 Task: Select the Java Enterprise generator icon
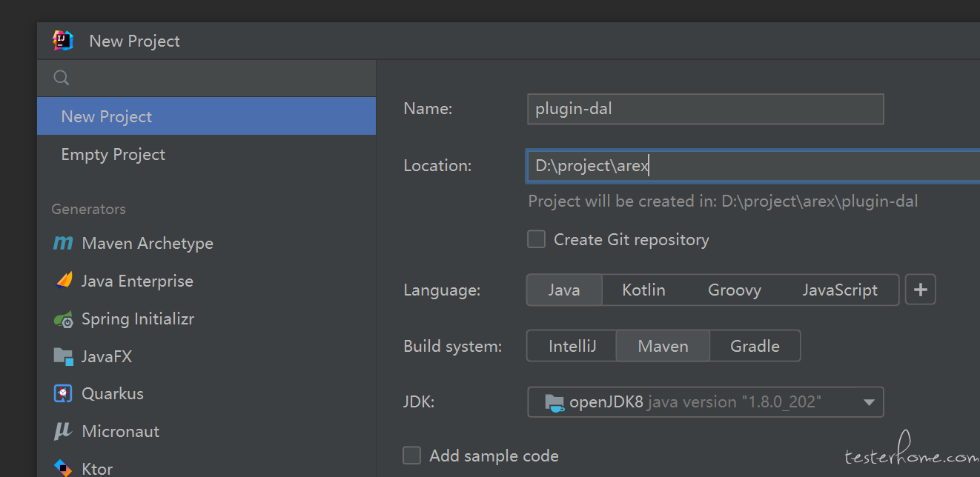[64, 281]
